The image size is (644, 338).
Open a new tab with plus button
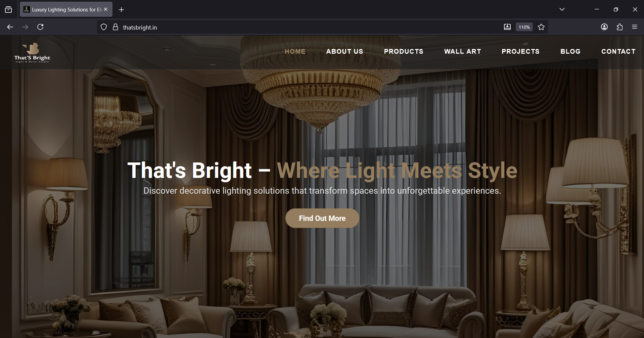[x=122, y=10]
